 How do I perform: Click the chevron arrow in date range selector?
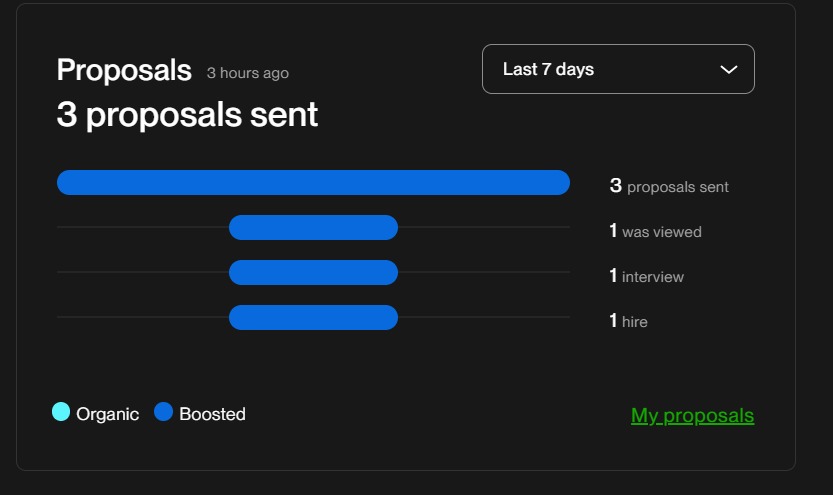tap(729, 69)
